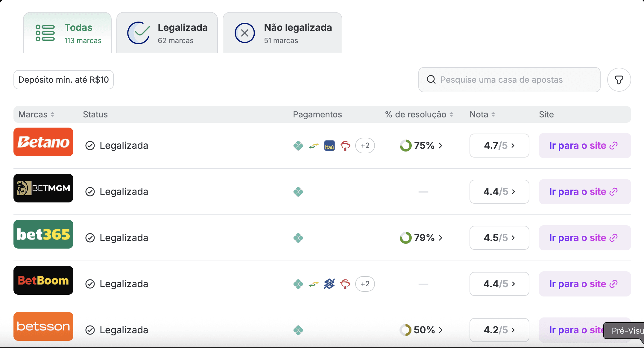Click Itaú payment icon in Betano row
The width and height of the screenshot is (644, 348).
click(x=329, y=146)
